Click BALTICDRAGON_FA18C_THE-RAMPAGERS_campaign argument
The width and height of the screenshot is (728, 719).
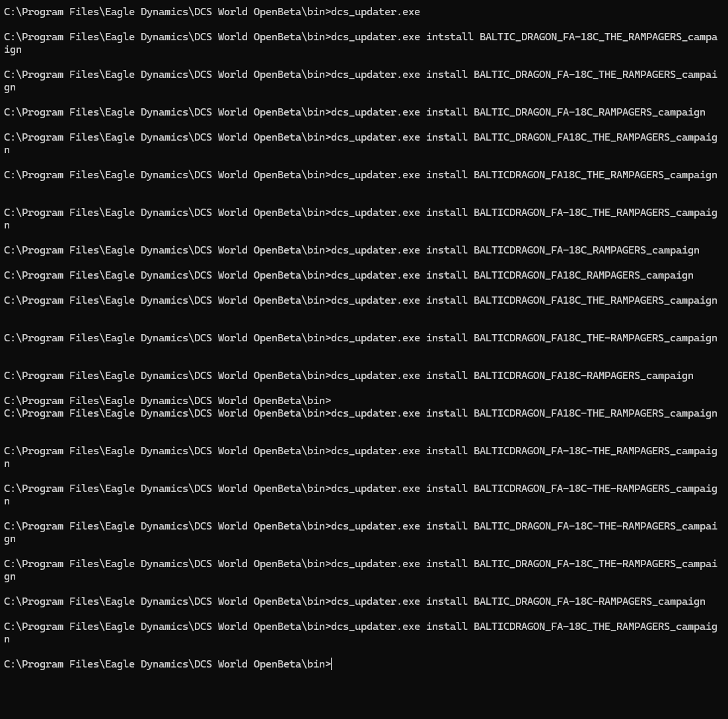click(x=595, y=338)
